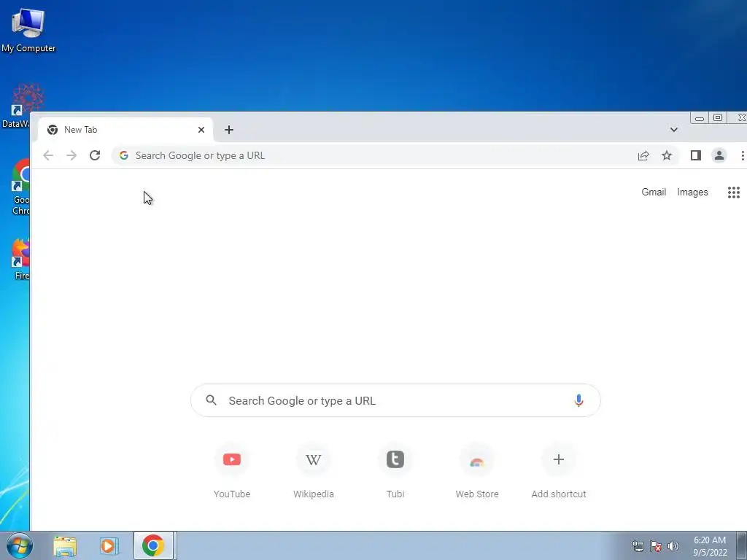Screen dimensions: 747x560
Task: Click the taskbar clock 6:20 AM
Action: tap(710, 546)
